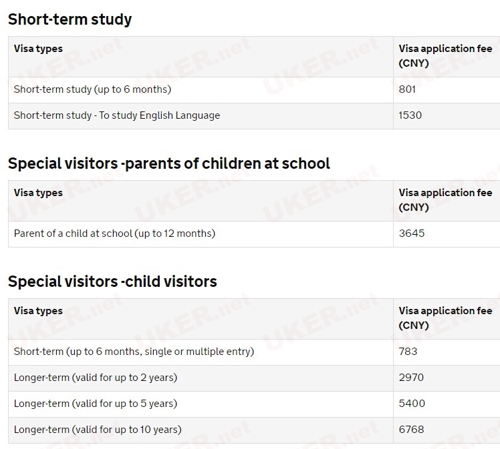Select Short-term study - To study English Language
Screen dimensions: 500x449
[x=117, y=115]
